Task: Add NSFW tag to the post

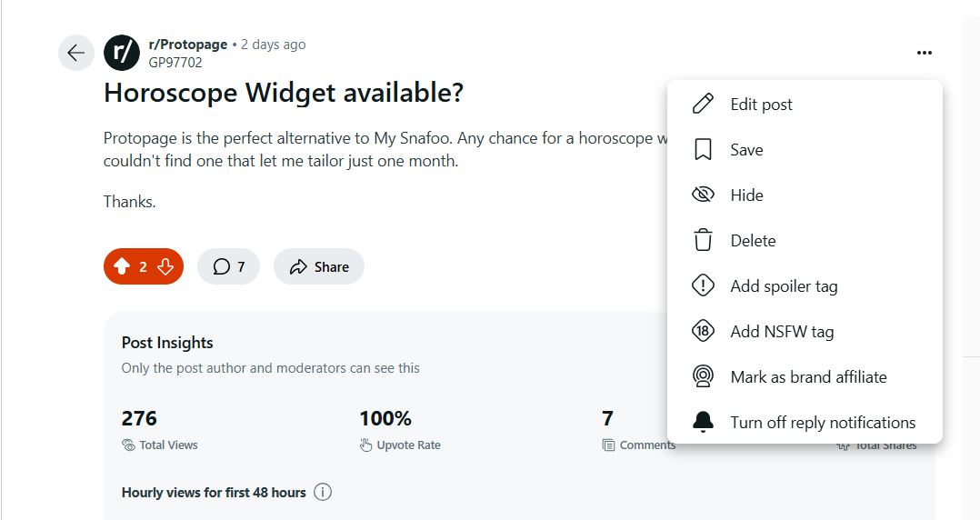Action: [805, 331]
